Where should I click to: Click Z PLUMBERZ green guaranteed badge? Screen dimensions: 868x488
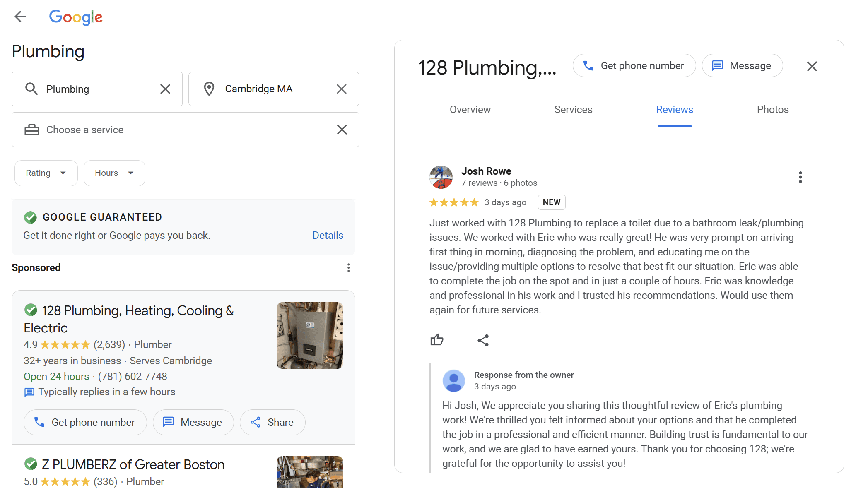(x=31, y=464)
